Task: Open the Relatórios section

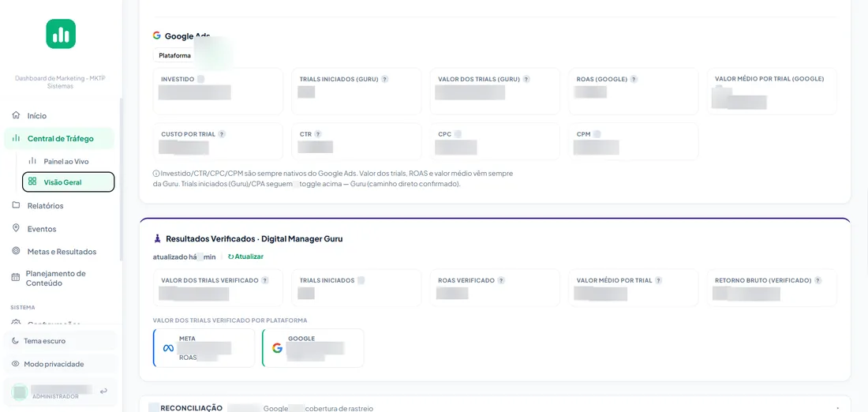Action: 58,205
